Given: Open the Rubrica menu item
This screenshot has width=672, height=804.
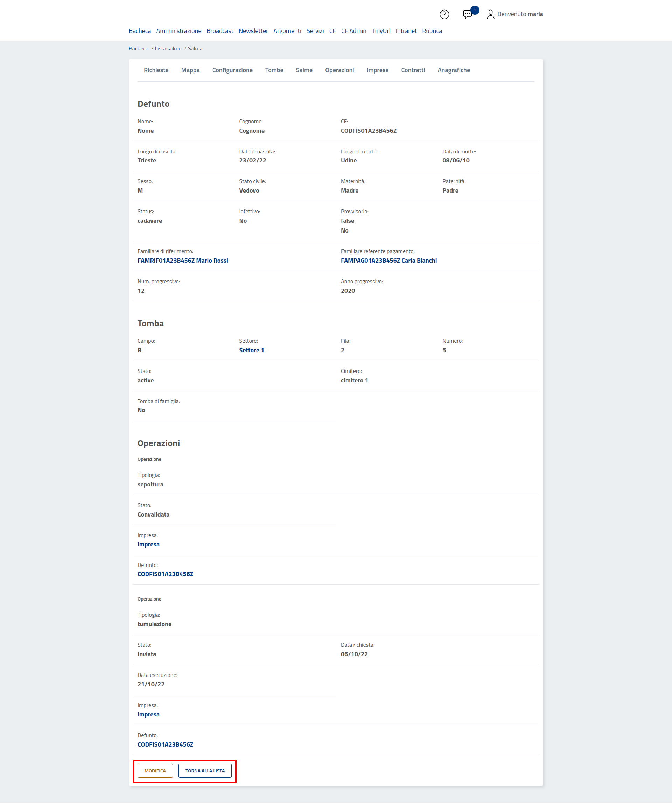Looking at the screenshot, I should (432, 31).
